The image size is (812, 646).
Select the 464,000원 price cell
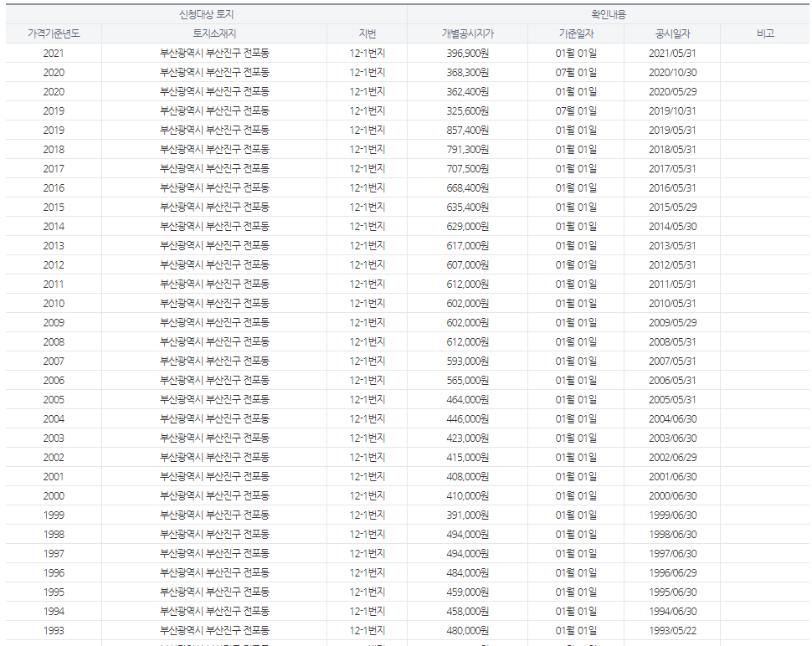click(468, 400)
